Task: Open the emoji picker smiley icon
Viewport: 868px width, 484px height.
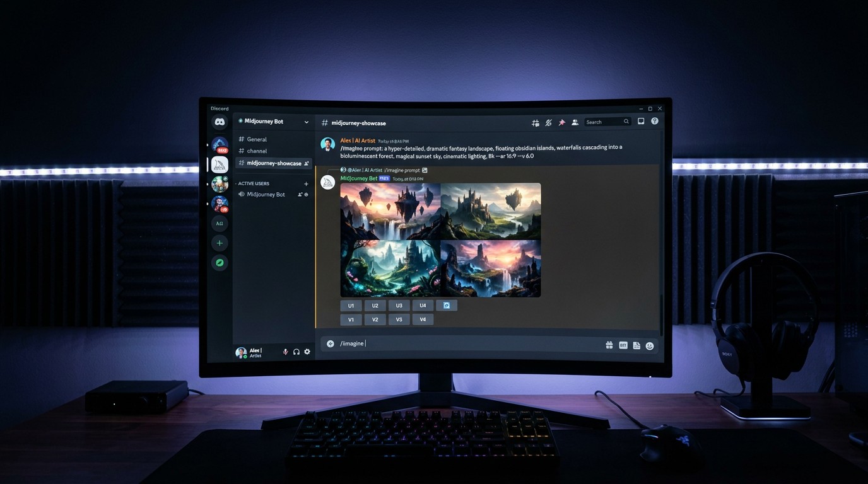Action: coord(650,345)
